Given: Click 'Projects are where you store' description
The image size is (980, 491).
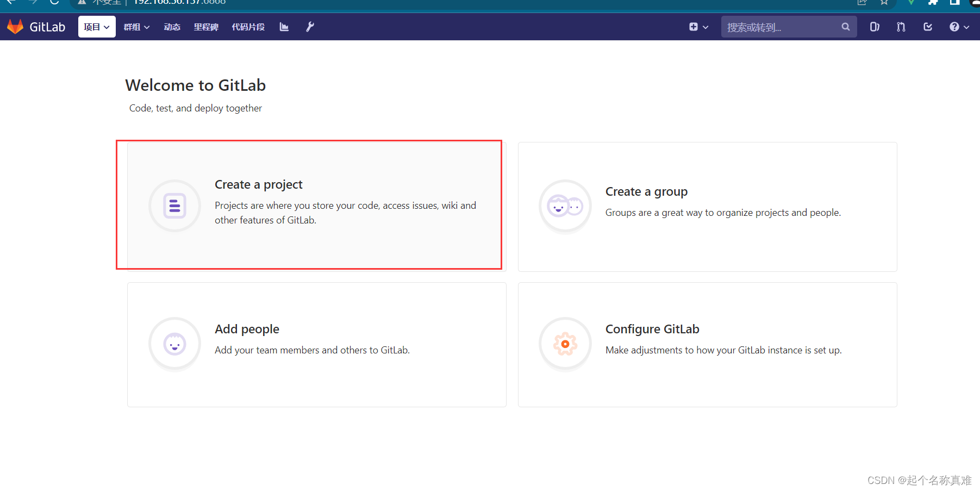Looking at the screenshot, I should coord(345,213).
